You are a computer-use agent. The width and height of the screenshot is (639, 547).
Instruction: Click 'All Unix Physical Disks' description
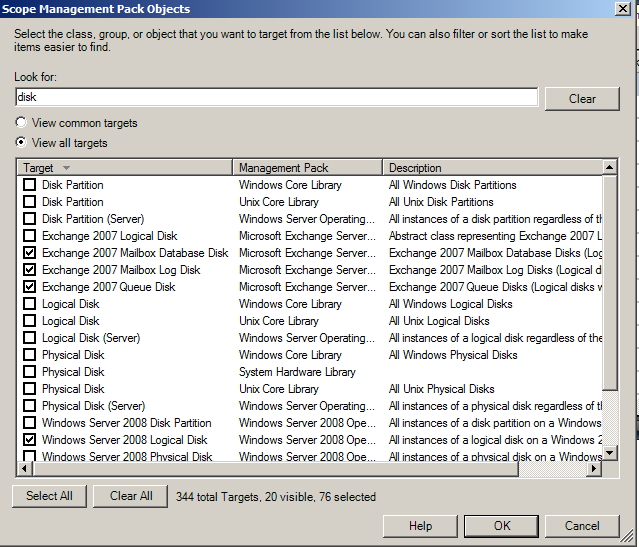point(441,389)
